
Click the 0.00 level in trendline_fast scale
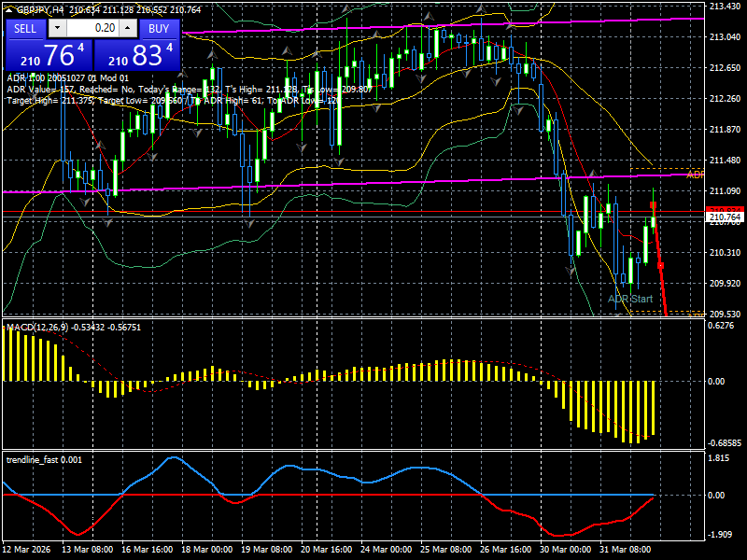716,496
